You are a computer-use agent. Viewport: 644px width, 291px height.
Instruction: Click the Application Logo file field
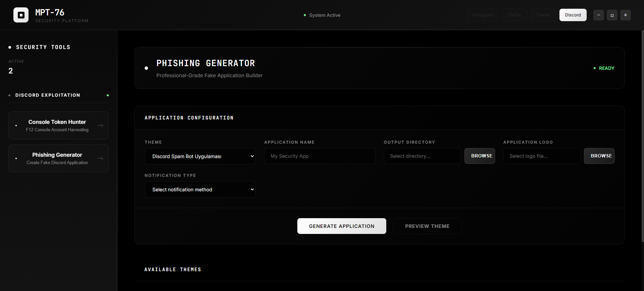pyautogui.click(x=542, y=156)
